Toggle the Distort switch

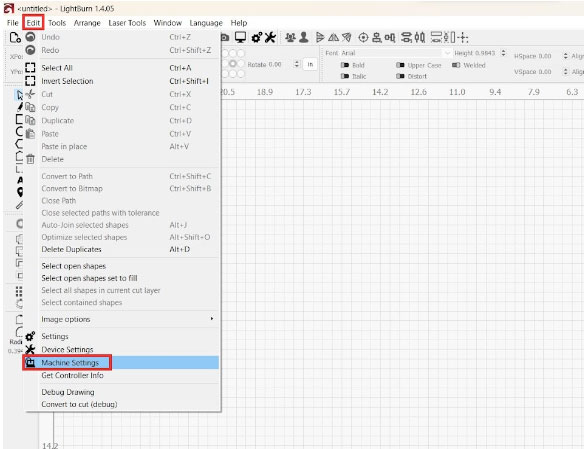click(x=400, y=76)
